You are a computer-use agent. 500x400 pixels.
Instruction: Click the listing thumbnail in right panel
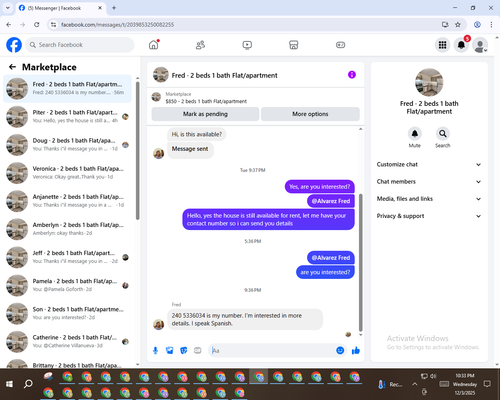tap(429, 82)
